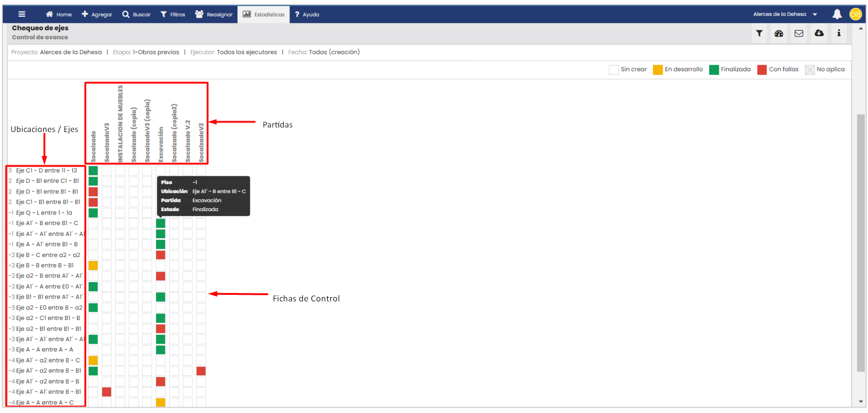Toggle the No aplica legend box
The width and height of the screenshot is (868, 413).
[809, 70]
